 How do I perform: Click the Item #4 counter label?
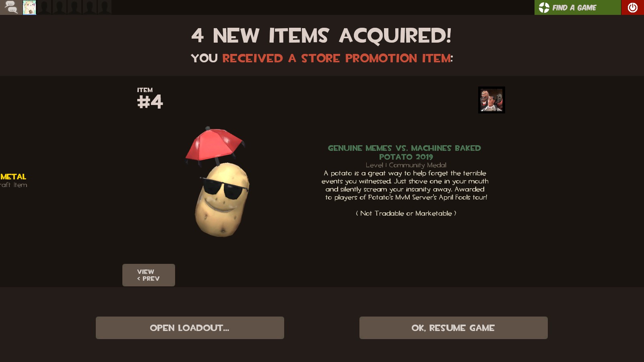[150, 99]
